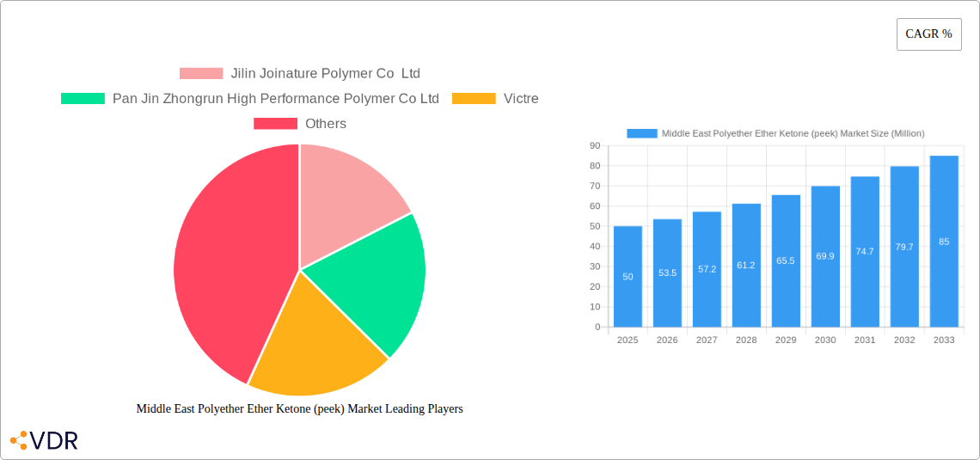This screenshot has height=460, width=980.
Task: Click the VDR logo
Action: (45, 440)
